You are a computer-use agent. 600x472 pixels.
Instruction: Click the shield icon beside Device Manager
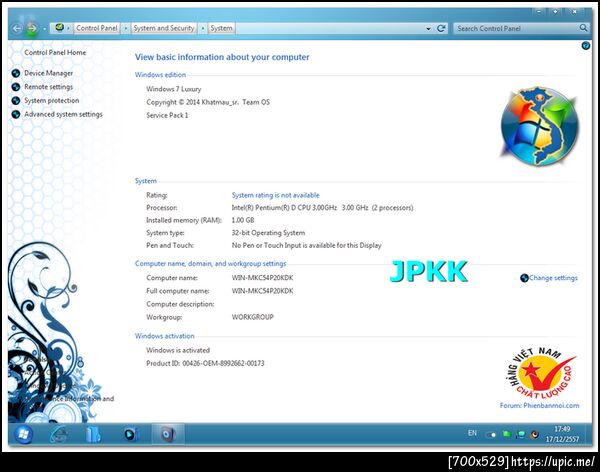click(x=16, y=73)
